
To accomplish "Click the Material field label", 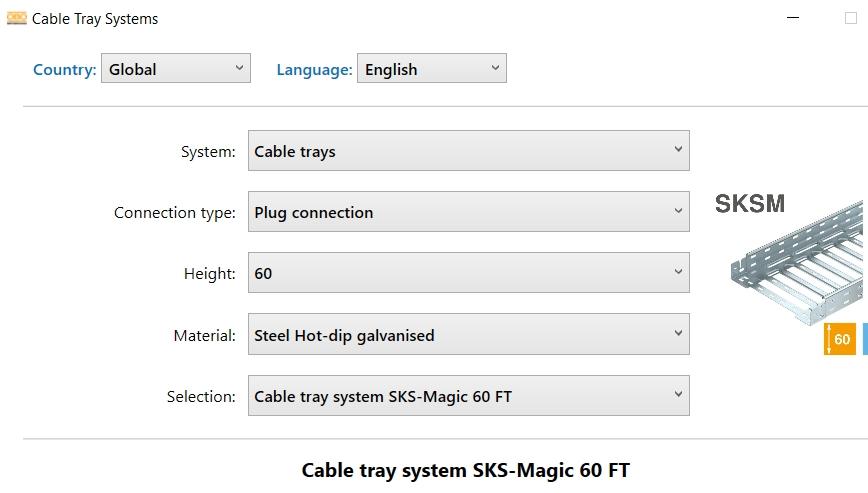I will pos(204,336).
